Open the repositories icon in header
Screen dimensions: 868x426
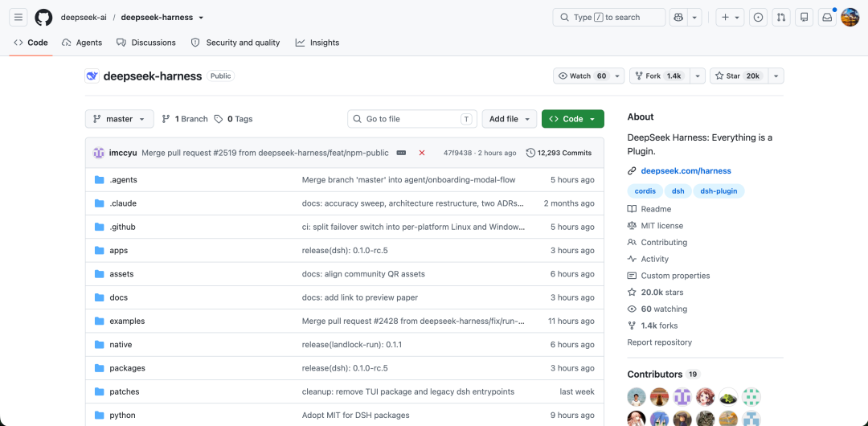(x=804, y=17)
